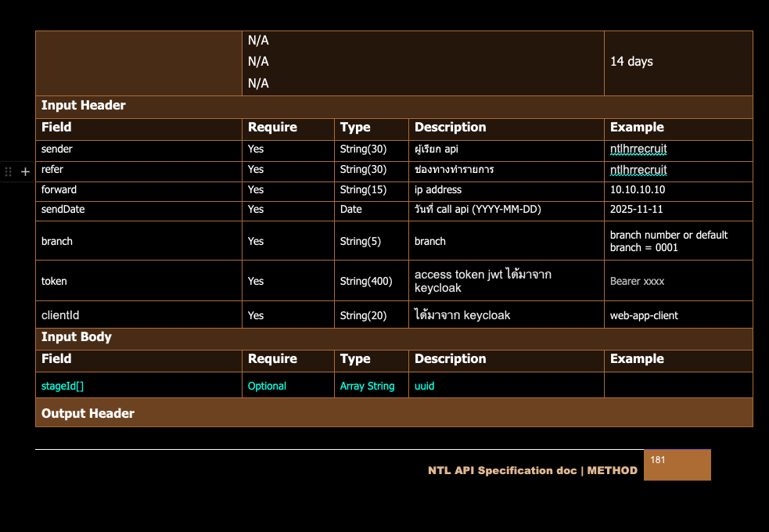769x532 pixels.
Task: Click the 'Bearer xxxx' example cell
Action: (x=637, y=281)
